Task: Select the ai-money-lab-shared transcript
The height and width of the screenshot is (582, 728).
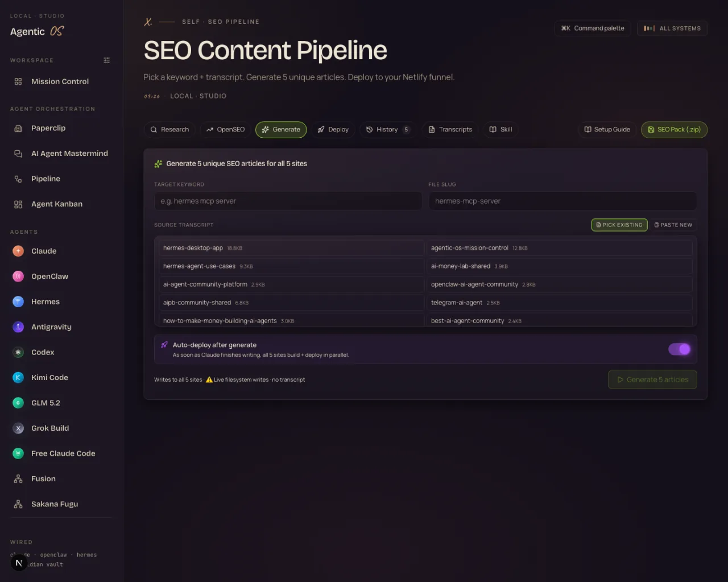Action: tap(560, 266)
